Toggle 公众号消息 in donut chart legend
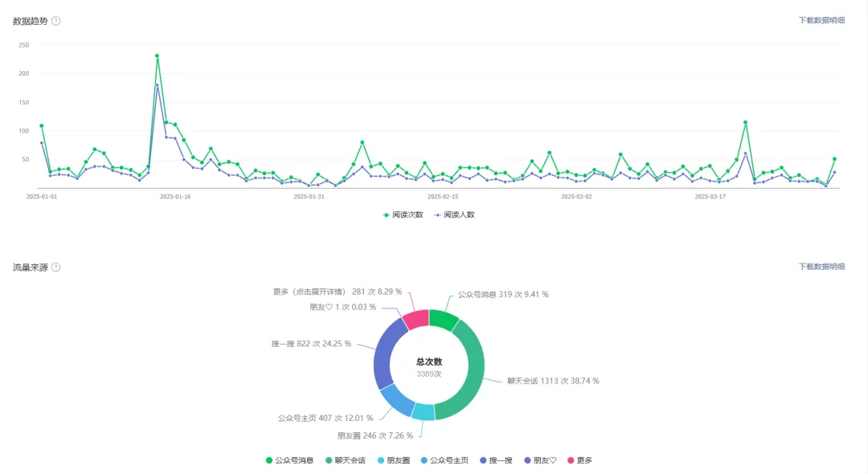Viewport: 868px width, 474px height. coord(289,460)
